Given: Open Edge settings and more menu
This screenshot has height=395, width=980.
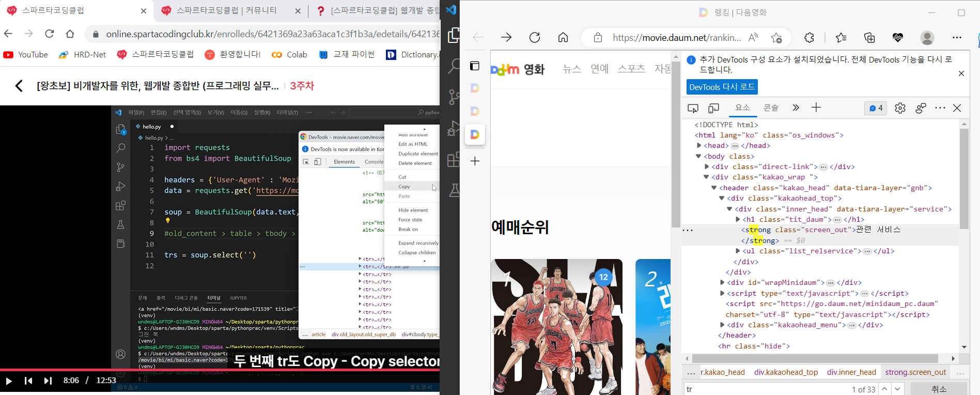Looking at the screenshot, I should tap(957, 37).
